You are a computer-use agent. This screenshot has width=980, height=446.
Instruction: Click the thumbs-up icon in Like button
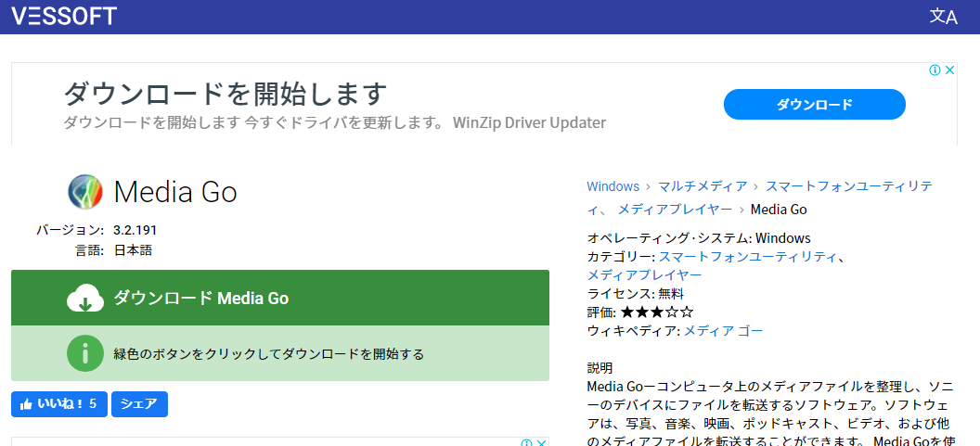[x=26, y=404]
